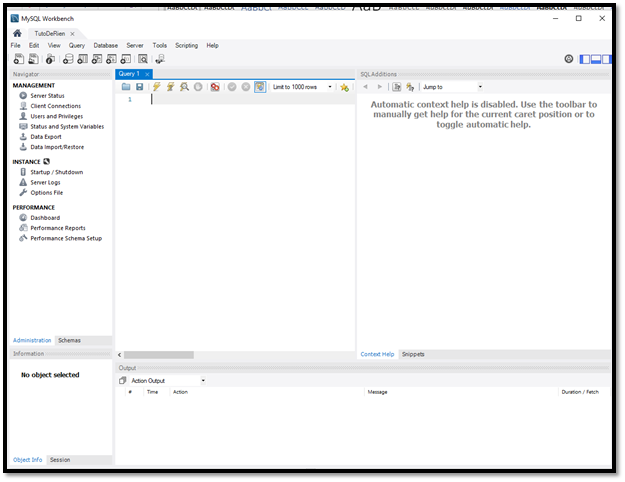This screenshot has width=625, height=482.
Task: Open Data Import/Restore
Action: (57, 147)
